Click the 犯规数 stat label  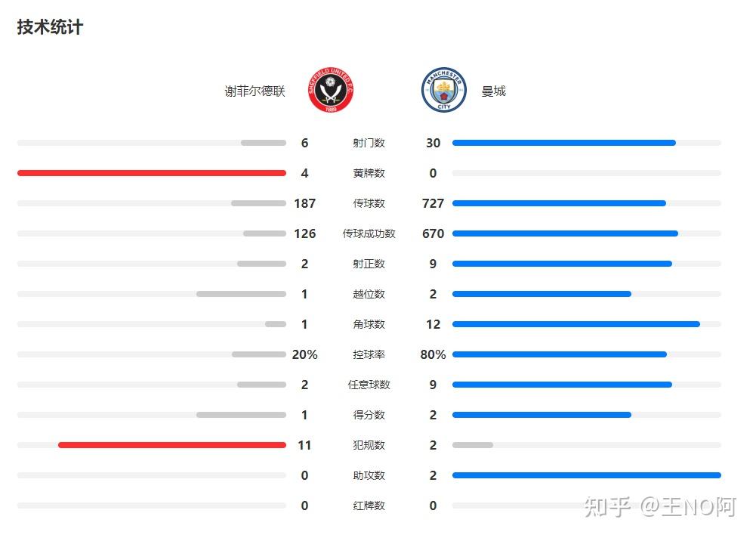369,445
